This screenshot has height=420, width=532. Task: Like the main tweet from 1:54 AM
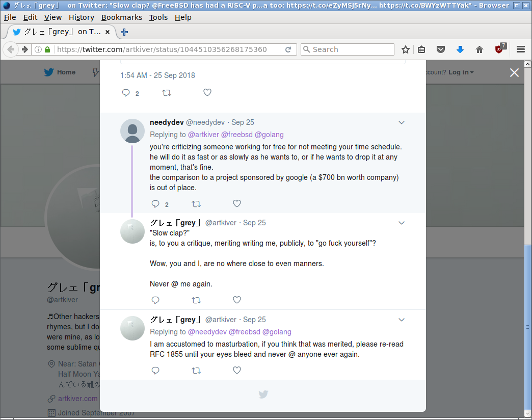pos(207,92)
